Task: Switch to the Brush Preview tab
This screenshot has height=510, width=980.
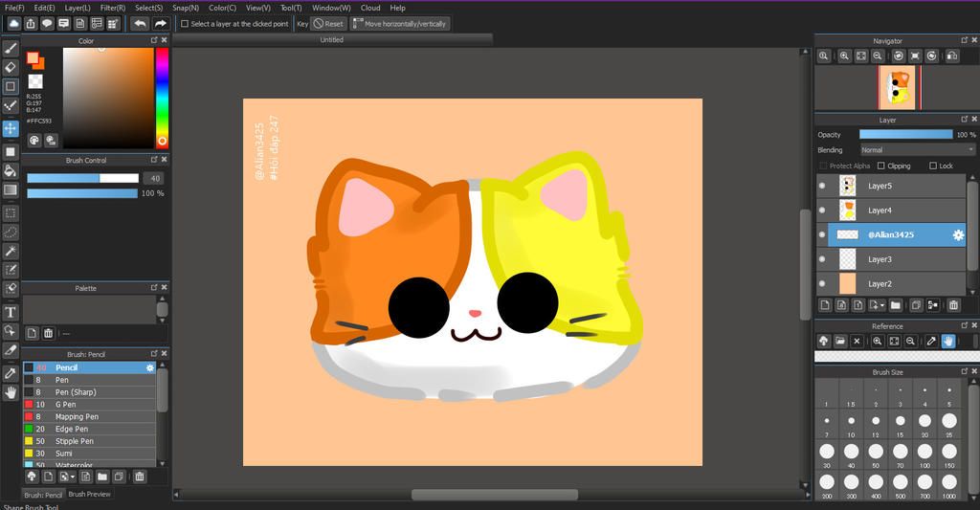Action: tap(89, 495)
